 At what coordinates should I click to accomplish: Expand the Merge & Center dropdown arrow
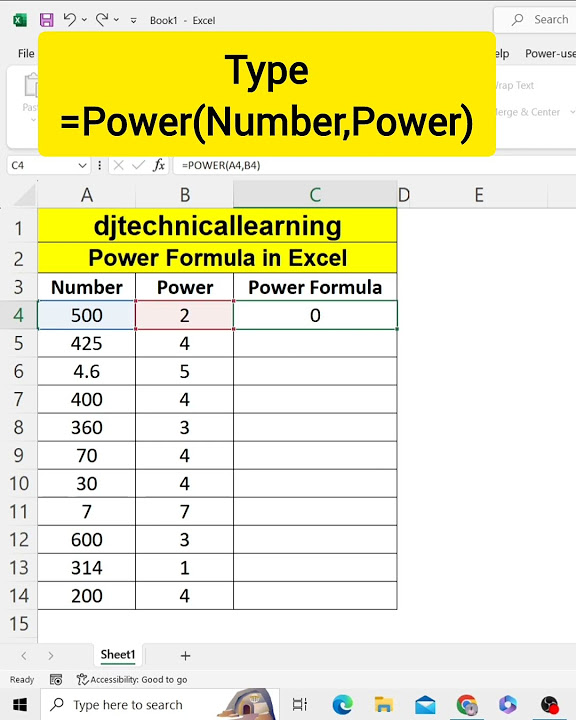tap(572, 112)
